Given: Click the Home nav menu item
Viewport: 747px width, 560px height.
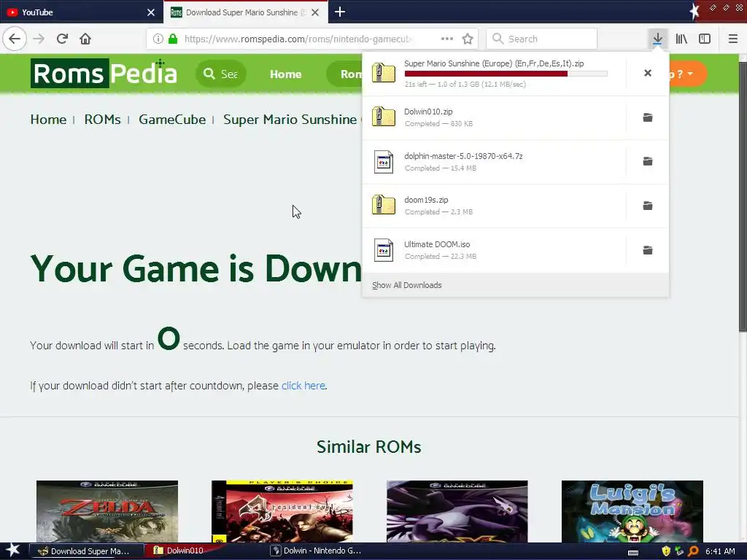Looking at the screenshot, I should [x=285, y=74].
